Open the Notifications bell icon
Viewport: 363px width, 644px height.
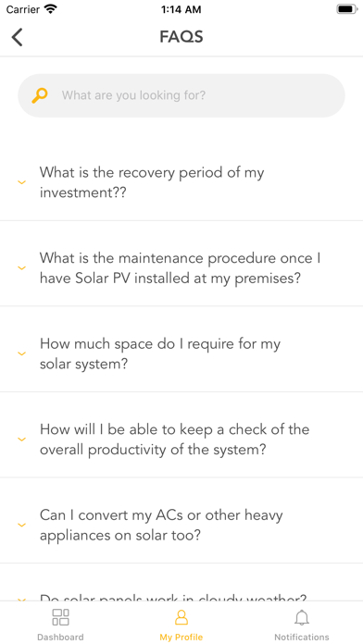click(302, 617)
